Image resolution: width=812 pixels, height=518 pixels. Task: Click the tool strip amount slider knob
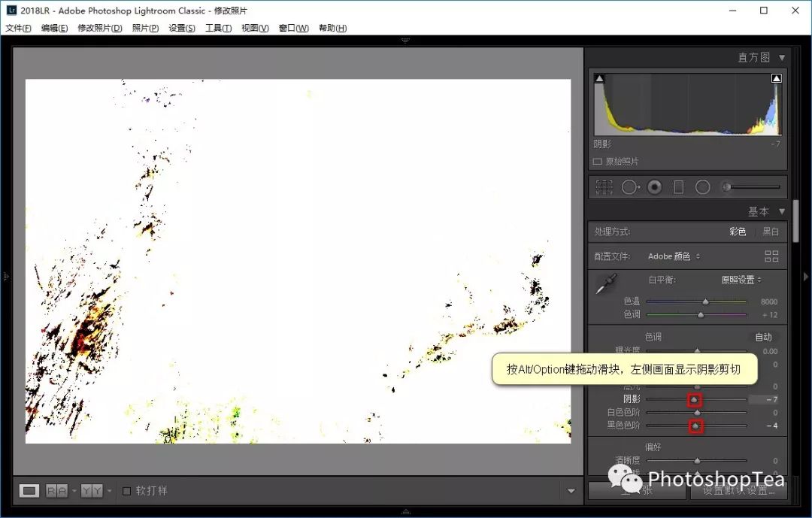tap(727, 187)
